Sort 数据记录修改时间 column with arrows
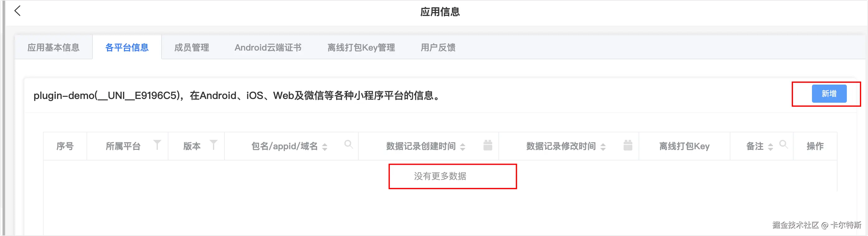 (603, 147)
